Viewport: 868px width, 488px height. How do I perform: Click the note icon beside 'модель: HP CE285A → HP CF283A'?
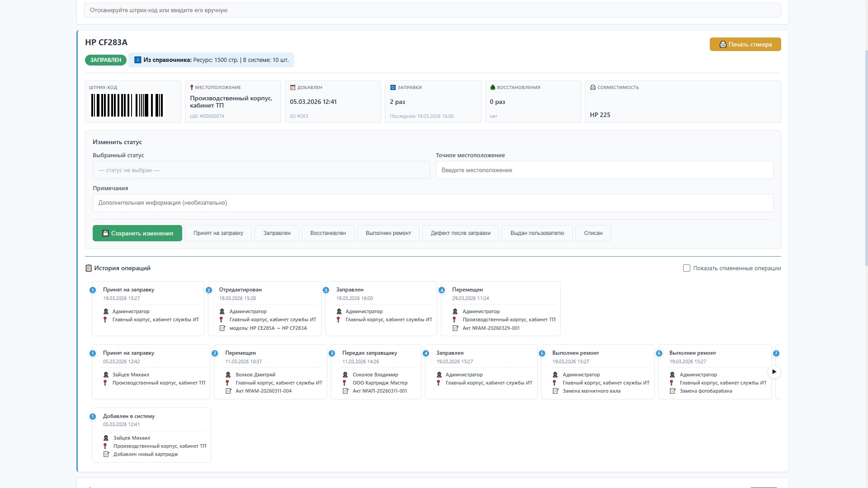[222, 328]
